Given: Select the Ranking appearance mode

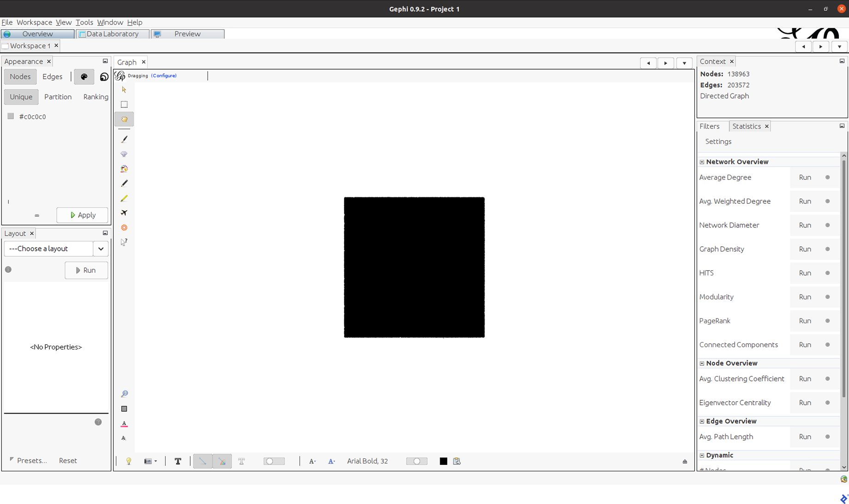Looking at the screenshot, I should (96, 97).
